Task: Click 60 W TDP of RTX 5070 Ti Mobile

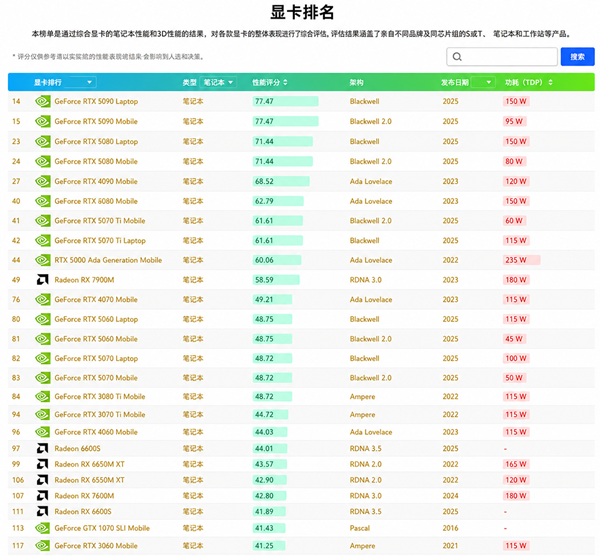Action: coord(514,221)
